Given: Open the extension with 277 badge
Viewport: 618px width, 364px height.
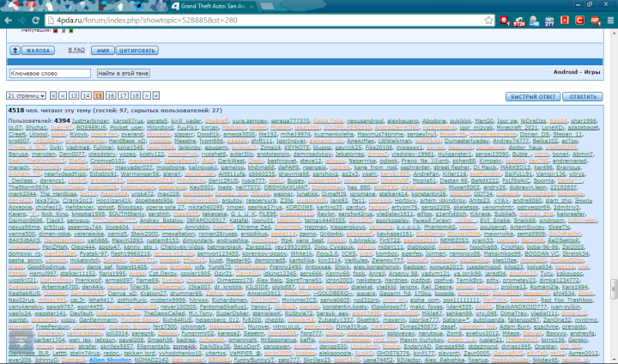Looking at the screenshot, I should click(549, 21).
